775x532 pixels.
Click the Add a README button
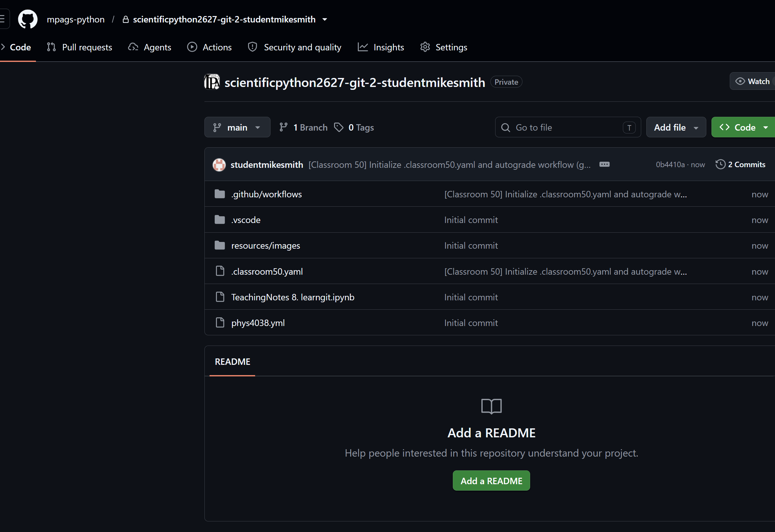tap(492, 481)
